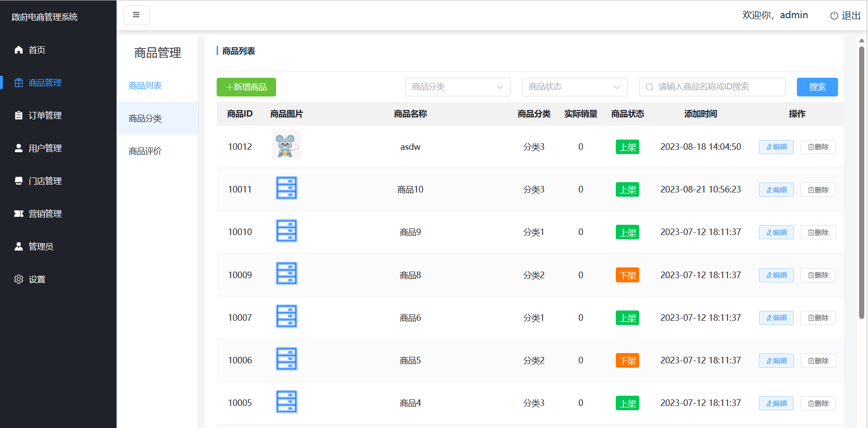Image resolution: width=868 pixels, height=428 pixels.
Task: Click the admin username in header
Action: (x=794, y=15)
